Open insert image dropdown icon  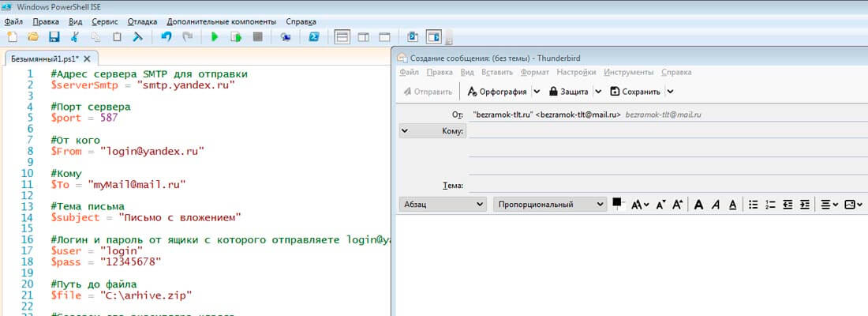tap(853, 205)
